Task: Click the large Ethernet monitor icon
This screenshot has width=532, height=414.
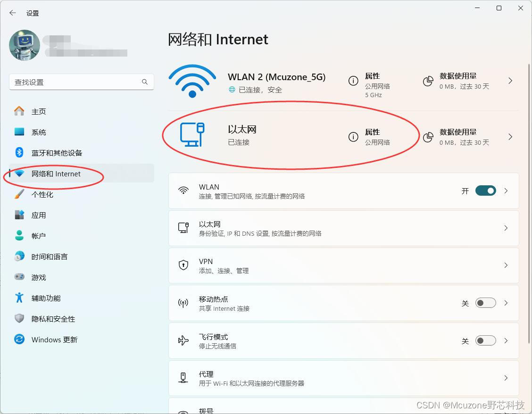Action: point(192,135)
